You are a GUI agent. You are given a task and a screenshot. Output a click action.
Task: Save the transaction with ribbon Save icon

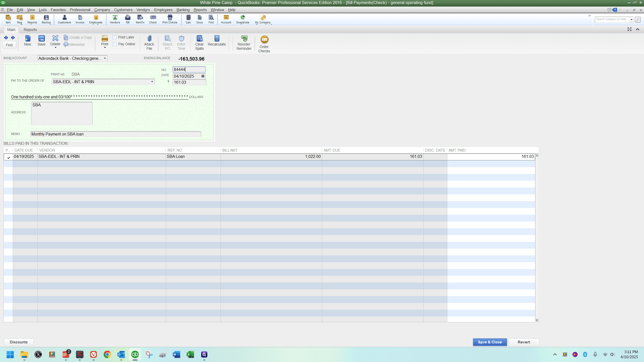coord(42,41)
